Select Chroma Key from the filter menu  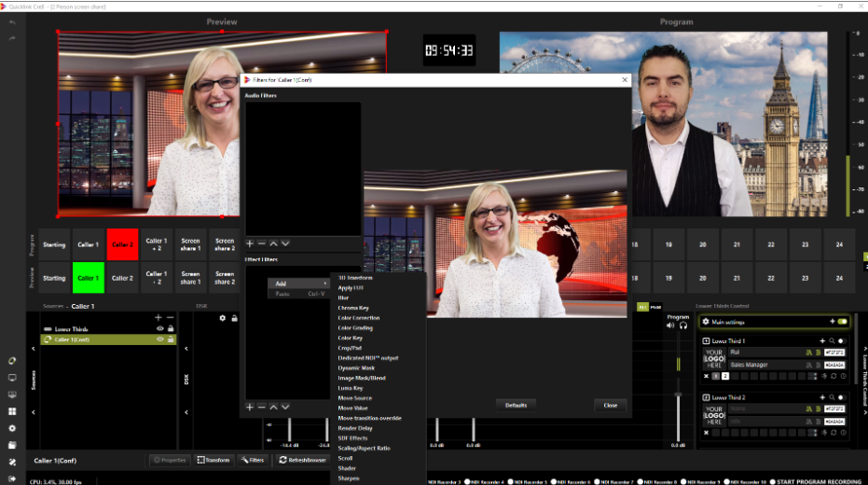point(354,308)
